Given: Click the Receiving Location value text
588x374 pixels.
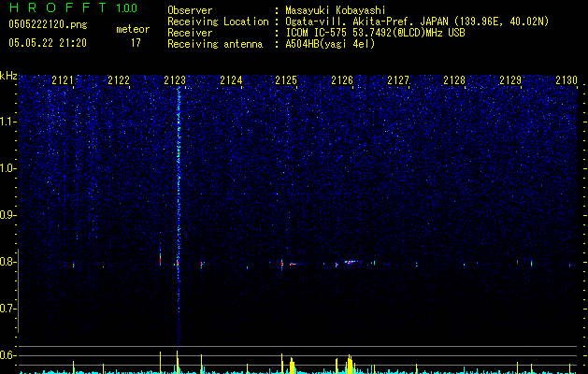Looking at the screenshot, I should [x=417, y=22].
